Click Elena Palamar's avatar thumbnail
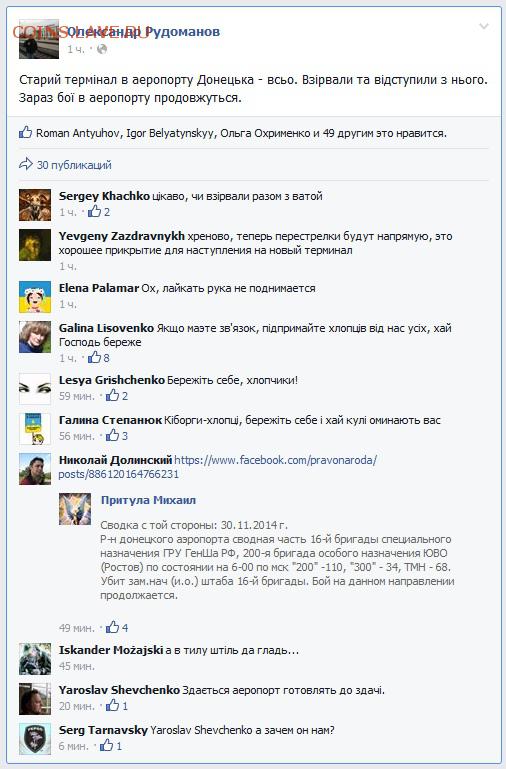The width and height of the screenshot is (506, 769). coord(35,297)
